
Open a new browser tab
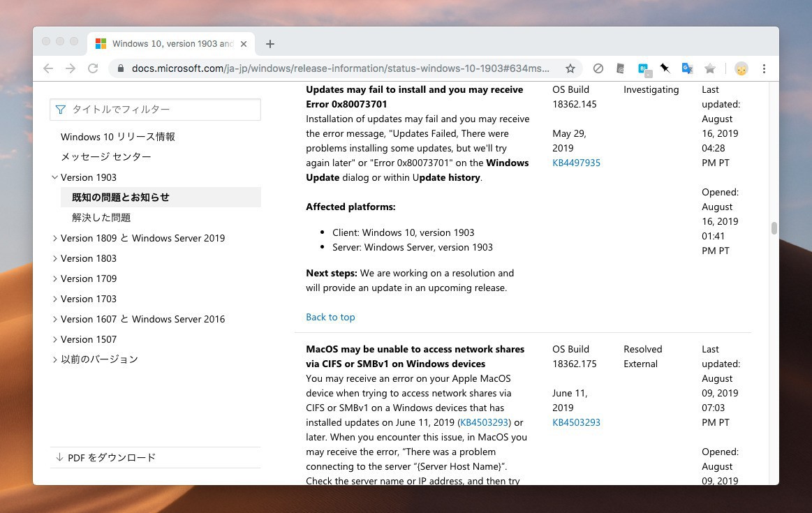[x=270, y=44]
